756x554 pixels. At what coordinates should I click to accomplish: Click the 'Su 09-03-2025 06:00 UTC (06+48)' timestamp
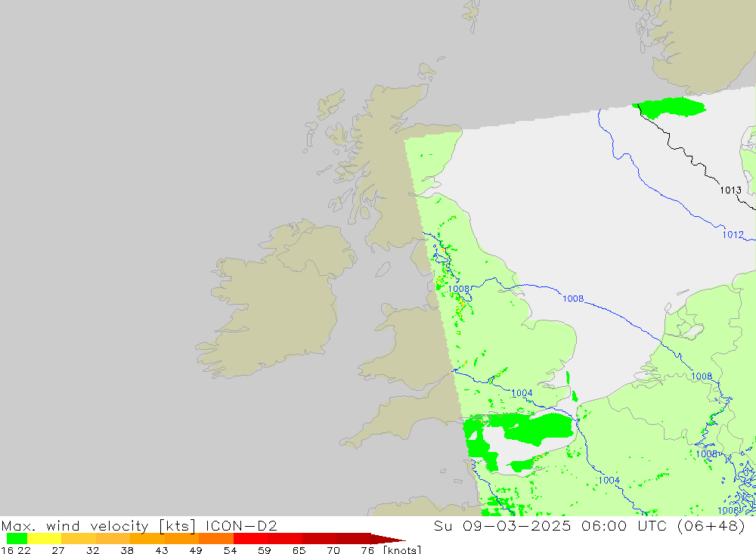pos(589,525)
